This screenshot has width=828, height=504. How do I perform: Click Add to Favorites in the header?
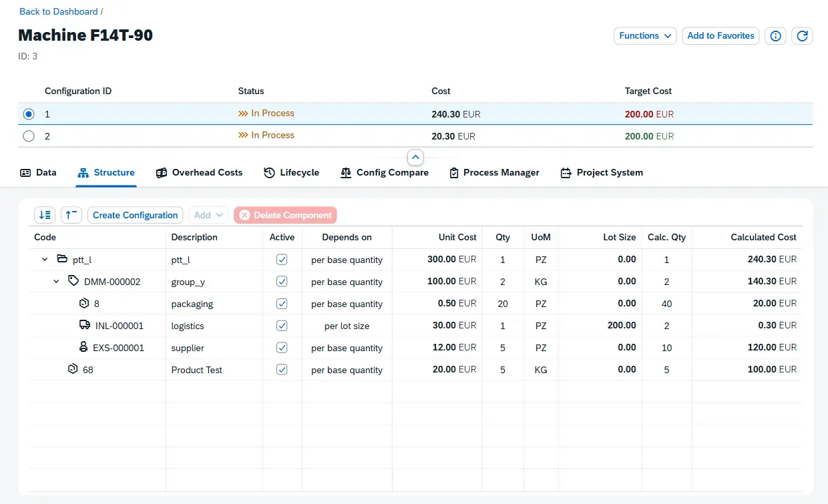tap(720, 35)
